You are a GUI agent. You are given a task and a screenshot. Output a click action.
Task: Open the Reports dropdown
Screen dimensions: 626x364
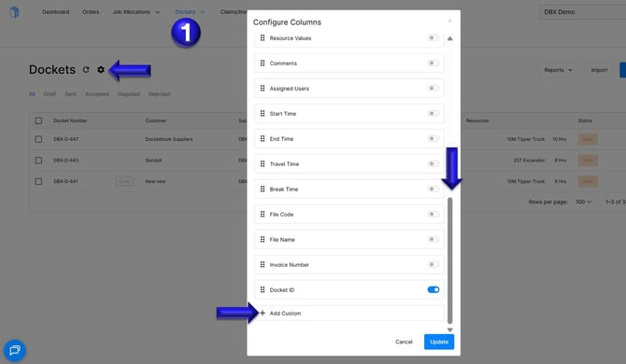558,70
